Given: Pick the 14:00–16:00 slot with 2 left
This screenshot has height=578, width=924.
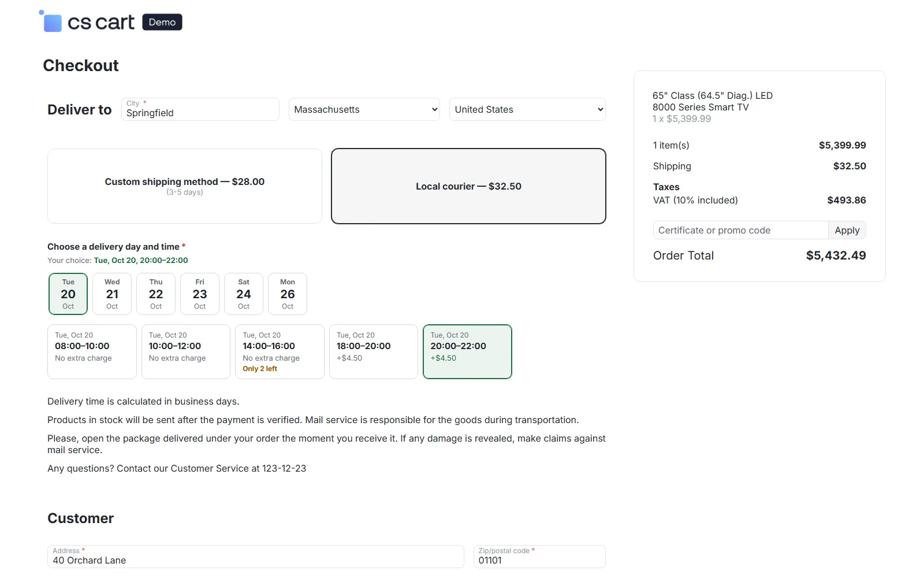Looking at the screenshot, I should click(x=280, y=351).
